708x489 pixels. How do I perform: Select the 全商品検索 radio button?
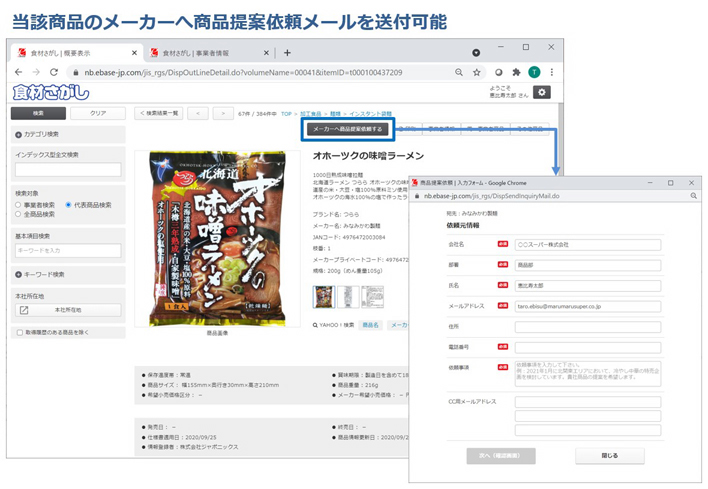click(18, 214)
